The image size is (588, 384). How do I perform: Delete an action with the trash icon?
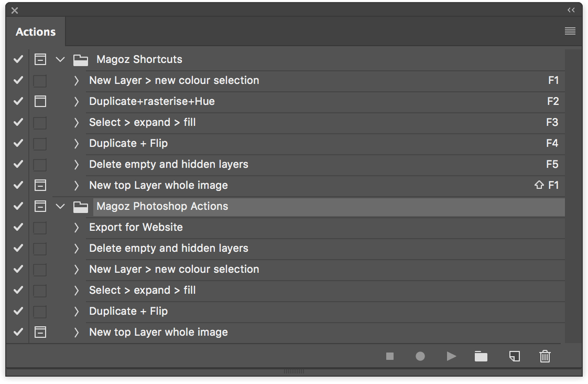click(x=545, y=356)
